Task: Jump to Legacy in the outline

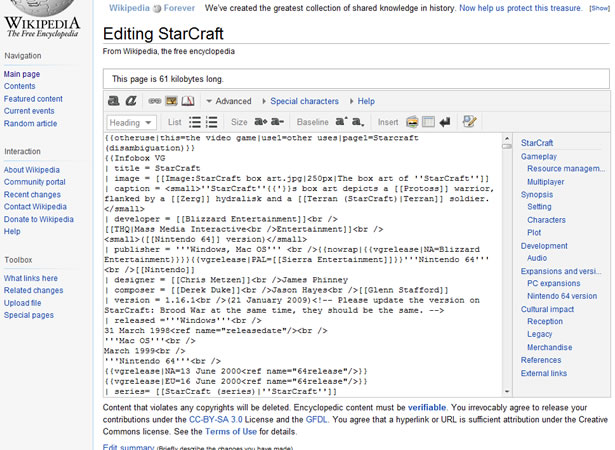Action: point(539,334)
